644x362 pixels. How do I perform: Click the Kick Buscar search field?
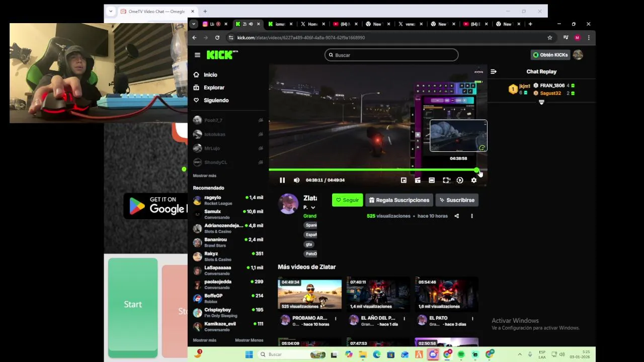coord(391,55)
